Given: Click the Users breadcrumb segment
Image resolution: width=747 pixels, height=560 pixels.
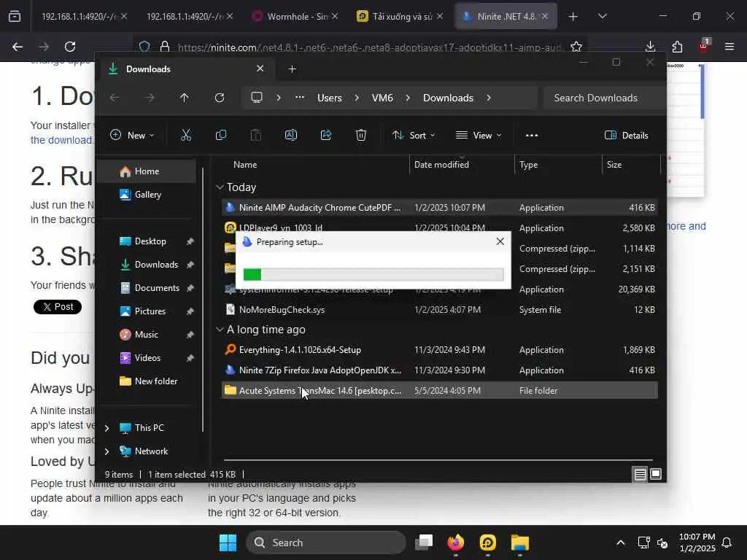Looking at the screenshot, I should click(330, 98).
